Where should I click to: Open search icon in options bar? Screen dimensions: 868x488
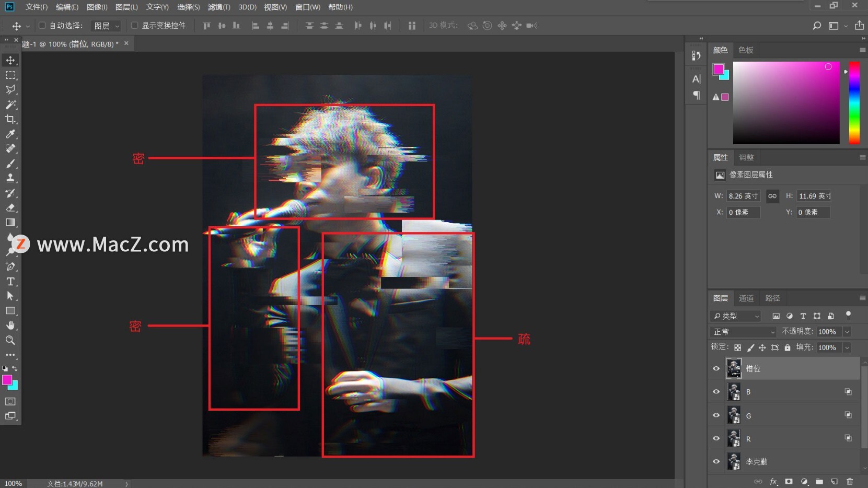point(817,26)
